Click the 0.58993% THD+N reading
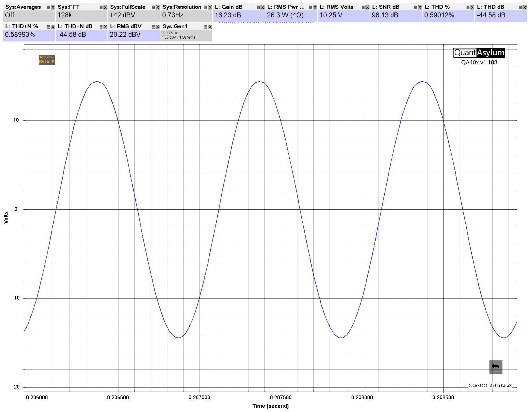Image resolution: width=532 pixels, height=412 pixels. point(20,35)
